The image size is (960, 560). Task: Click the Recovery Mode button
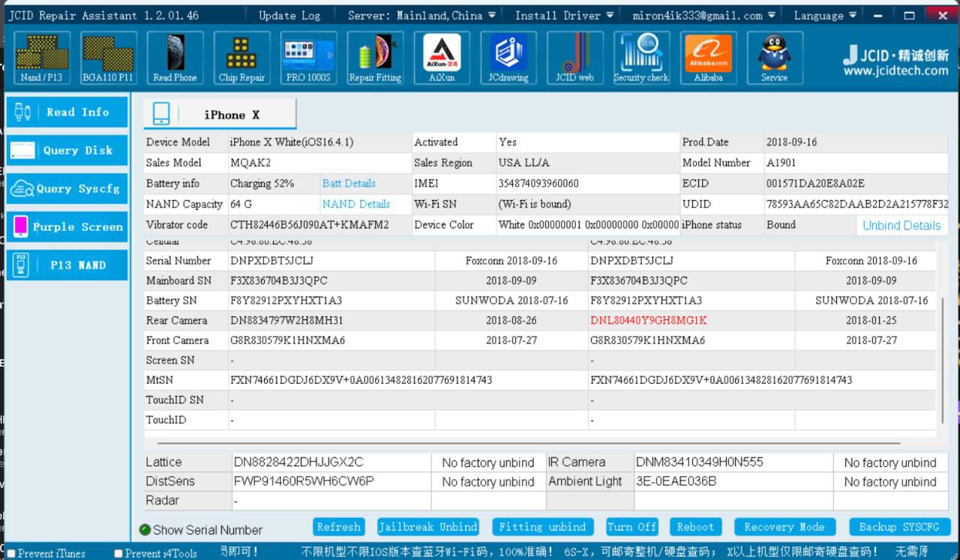784,527
